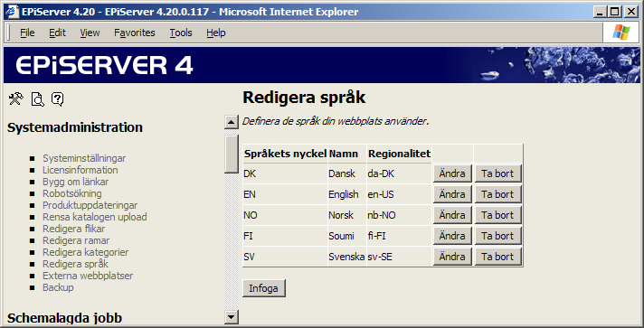Minimize the Internet Explorer window

(x=601, y=12)
